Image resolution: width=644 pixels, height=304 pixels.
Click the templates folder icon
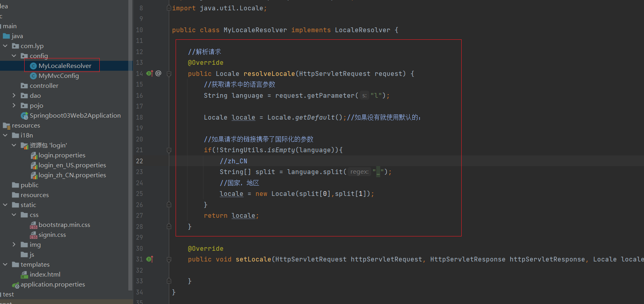point(15,265)
